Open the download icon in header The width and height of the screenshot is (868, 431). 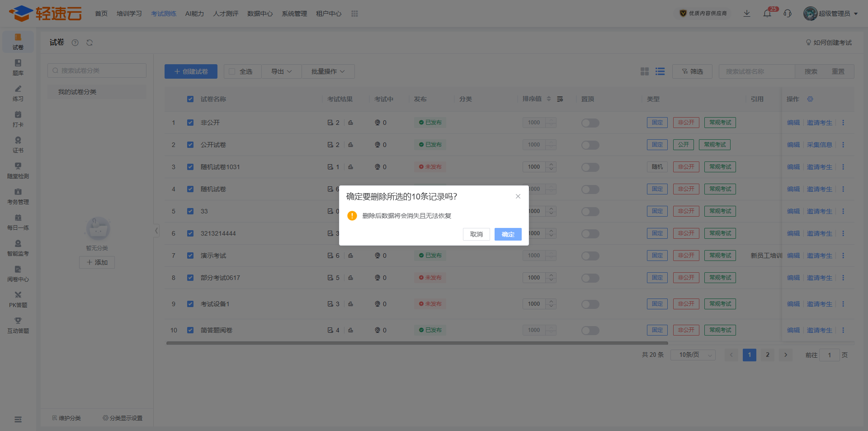coord(747,14)
